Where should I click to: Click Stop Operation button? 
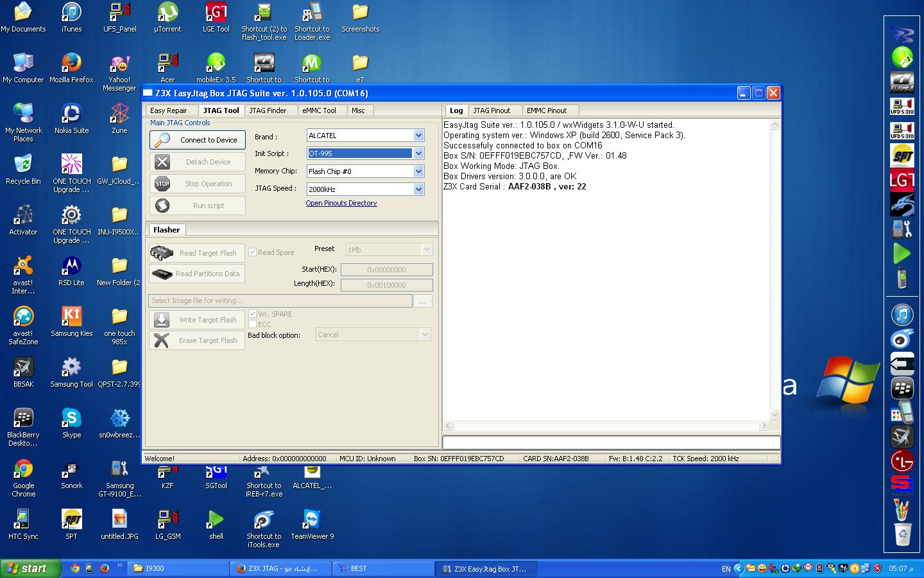pyautogui.click(x=198, y=184)
